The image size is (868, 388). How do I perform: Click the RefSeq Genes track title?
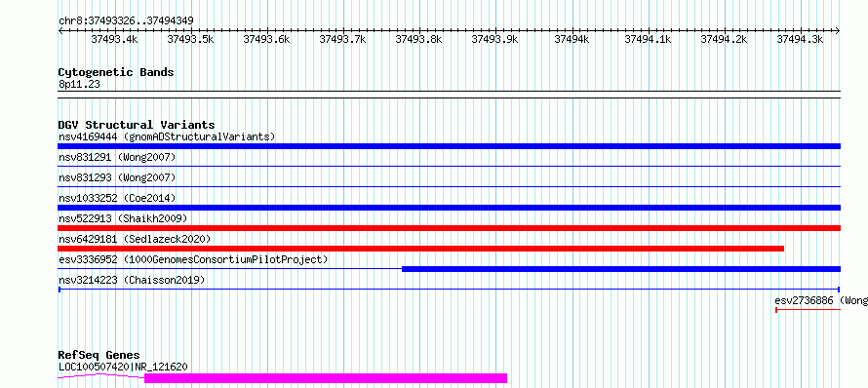click(x=99, y=355)
